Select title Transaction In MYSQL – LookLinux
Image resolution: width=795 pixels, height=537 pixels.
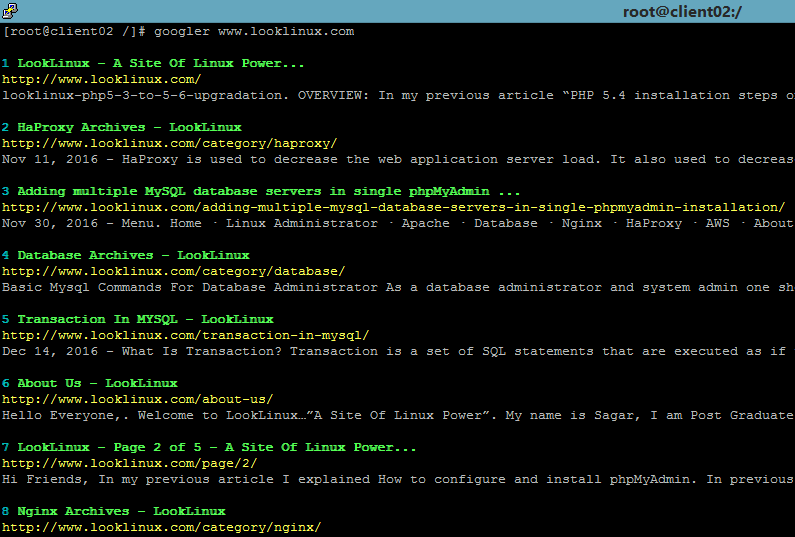tap(146, 319)
